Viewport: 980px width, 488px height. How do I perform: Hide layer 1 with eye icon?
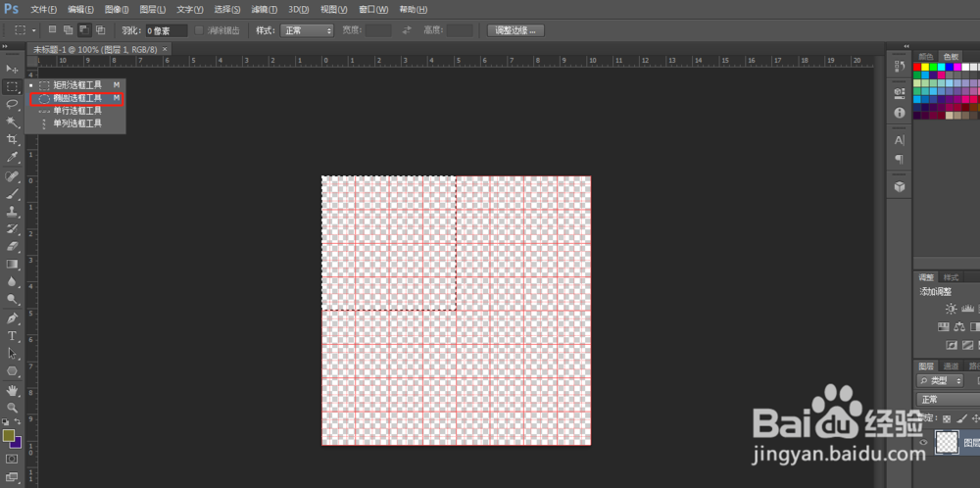pos(922,442)
